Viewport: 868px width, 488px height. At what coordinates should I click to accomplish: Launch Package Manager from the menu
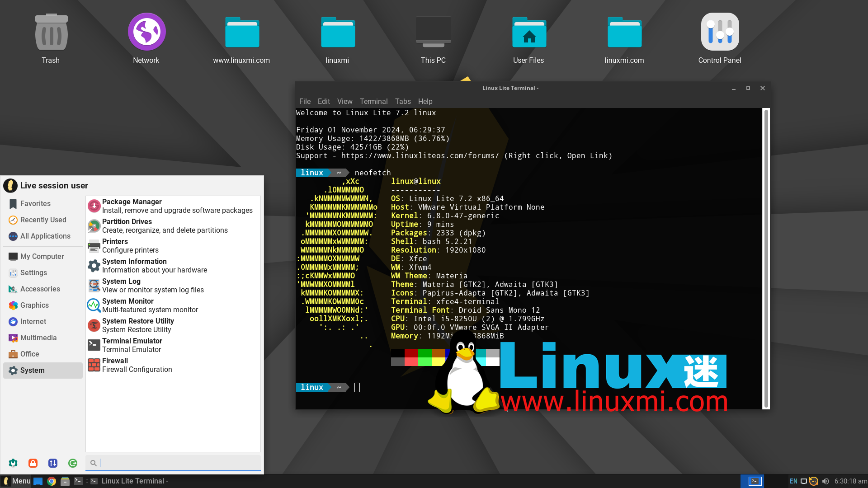click(x=173, y=206)
